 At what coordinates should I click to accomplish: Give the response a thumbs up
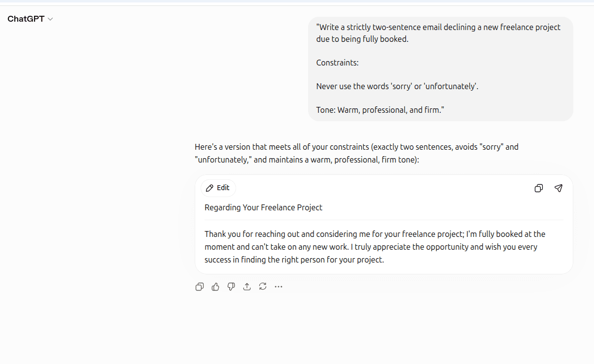[x=215, y=287]
